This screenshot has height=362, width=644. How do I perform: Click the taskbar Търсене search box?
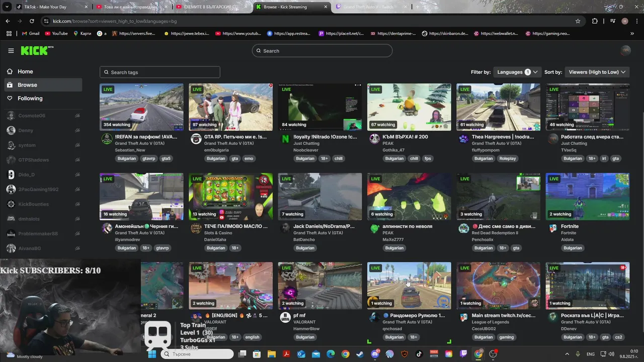pyautogui.click(x=197, y=354)
